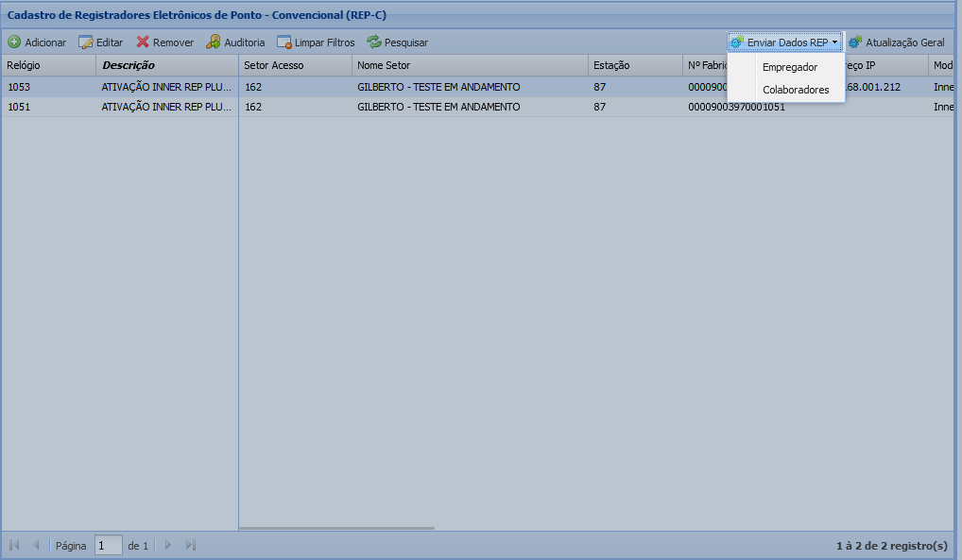The height and width of the screenshot is (560, 962).
Task: Click the horizontal scrollbar under the grid
Action: [336, 528]
